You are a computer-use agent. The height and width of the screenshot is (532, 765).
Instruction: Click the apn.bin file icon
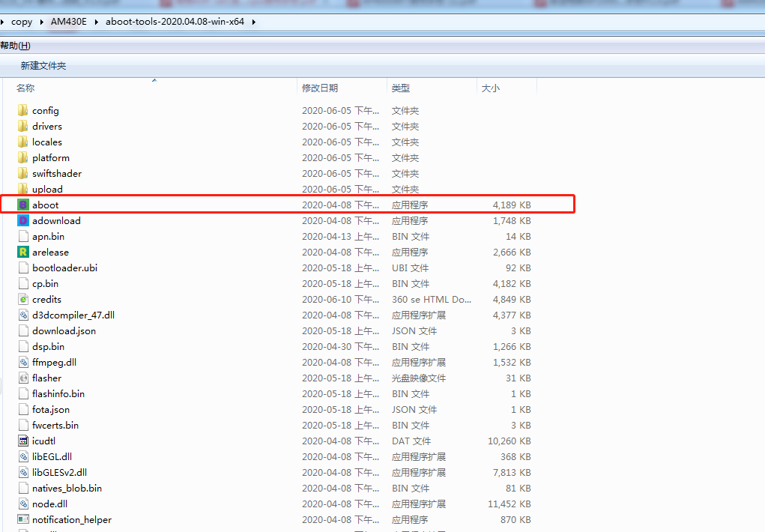(x=23, y=236)
